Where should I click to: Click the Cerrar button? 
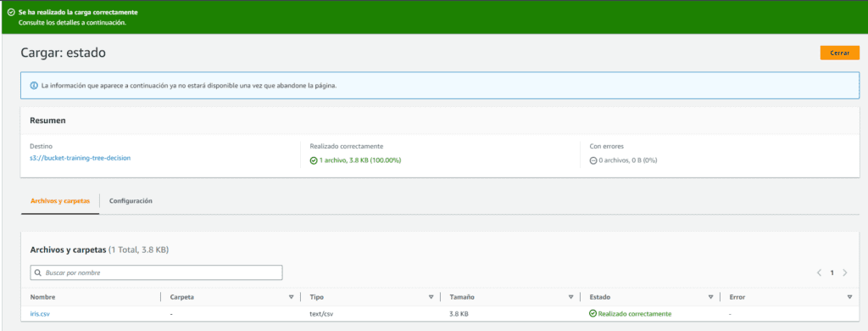click(840, 53)
